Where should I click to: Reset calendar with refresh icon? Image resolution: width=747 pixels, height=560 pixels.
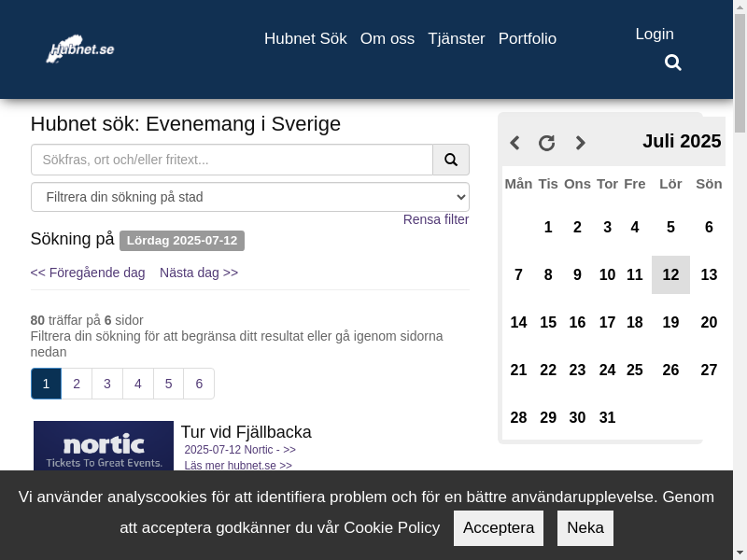[547, 143]
